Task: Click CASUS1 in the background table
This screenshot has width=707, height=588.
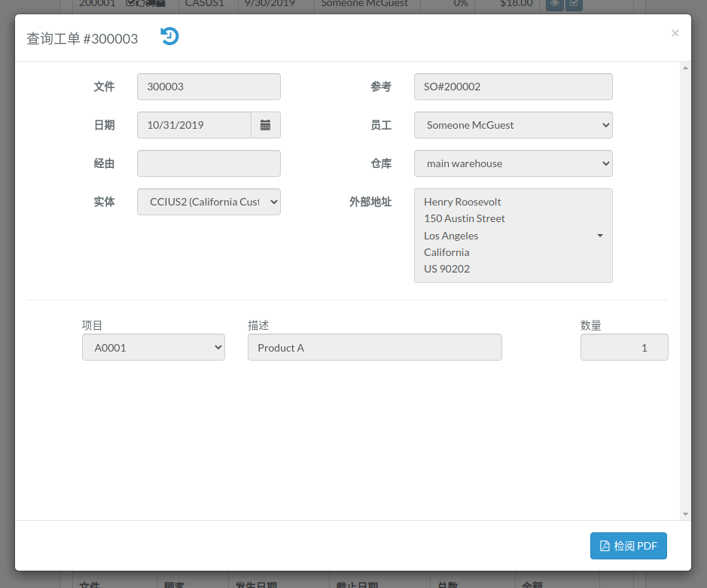Action: coord(204,4)
